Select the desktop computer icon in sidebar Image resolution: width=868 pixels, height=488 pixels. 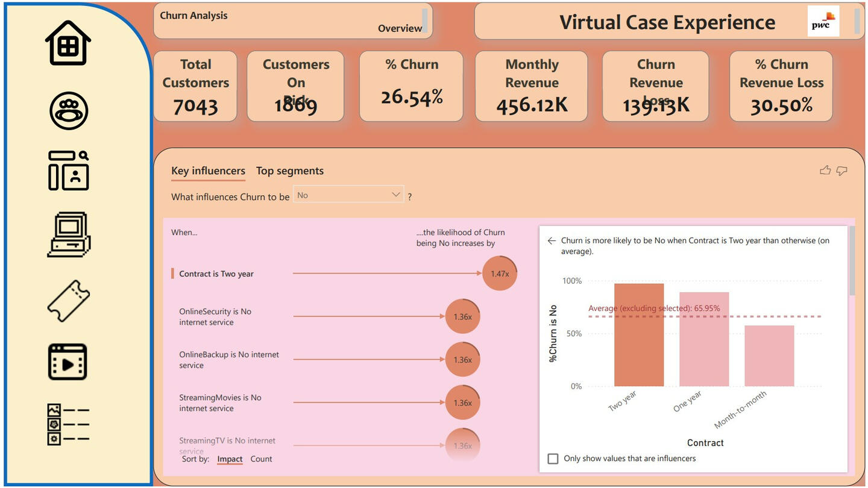[69, 235]
